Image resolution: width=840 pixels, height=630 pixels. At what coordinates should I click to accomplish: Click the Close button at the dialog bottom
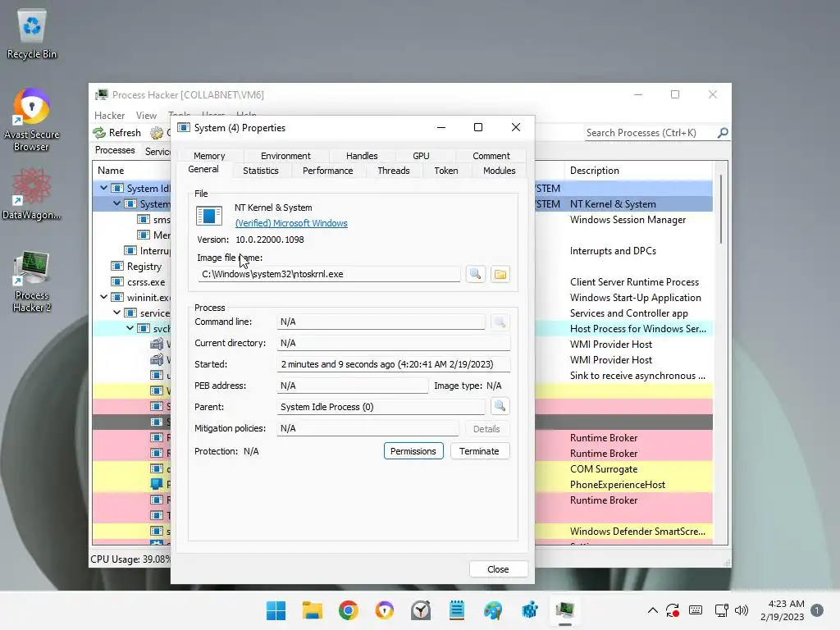click(x=498, y=569)
